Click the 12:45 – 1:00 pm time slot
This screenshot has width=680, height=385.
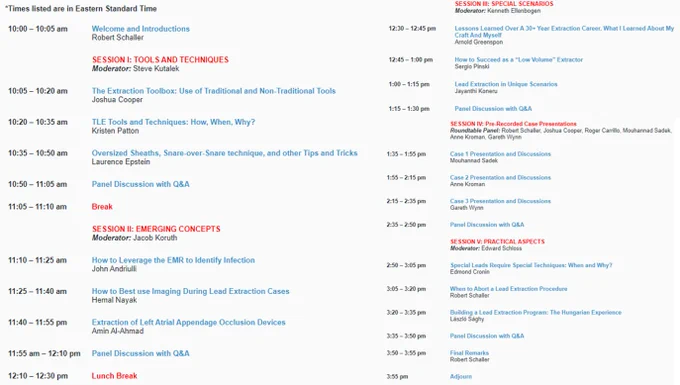pyautogui.click(x=410, y=60)
